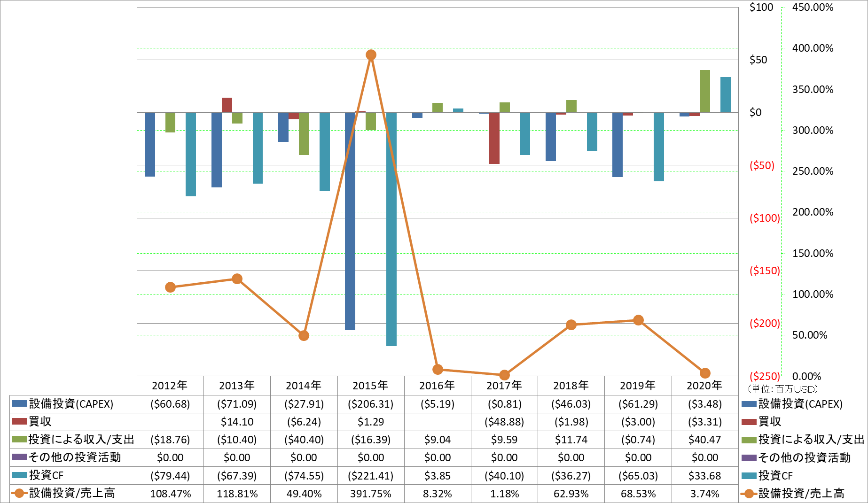Click the 2013年 column header

[x=237, y=386]
